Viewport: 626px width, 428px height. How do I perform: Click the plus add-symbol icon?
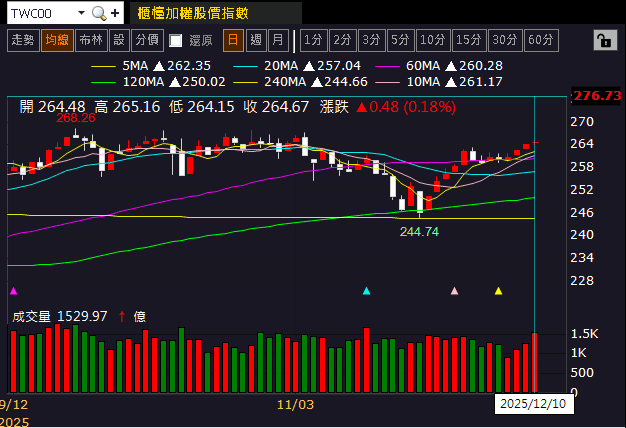(x=115, y=13)
